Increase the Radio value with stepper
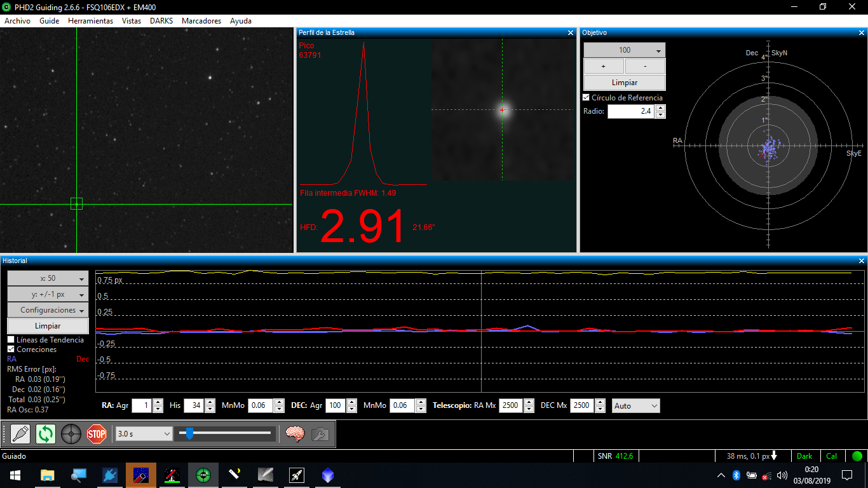868x488 pixels. pyautogui.click(x=660, y=108)
